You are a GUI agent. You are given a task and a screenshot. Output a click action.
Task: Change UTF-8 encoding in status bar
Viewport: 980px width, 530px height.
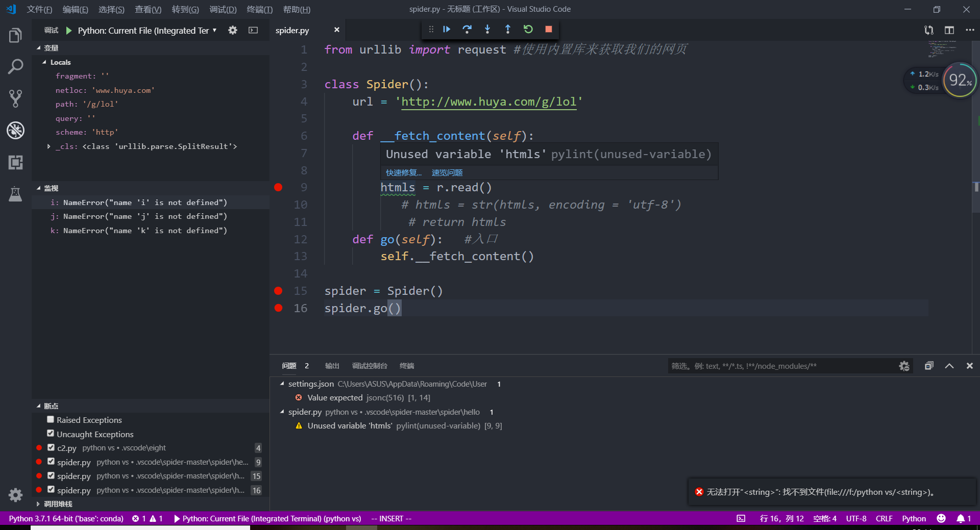coord(856,518)
